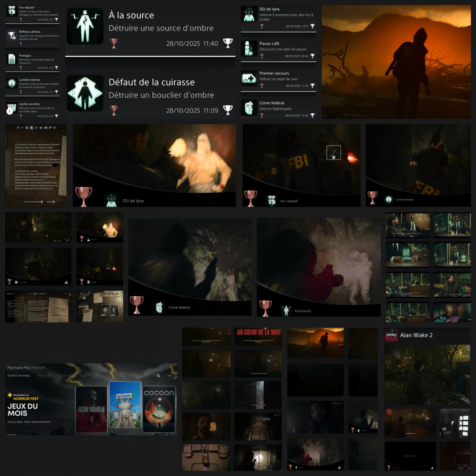Click the 'Prologue' manuscript page icon
Image resolution: width=476 pixels, height=476 pixels.
[x=12, y=59]
